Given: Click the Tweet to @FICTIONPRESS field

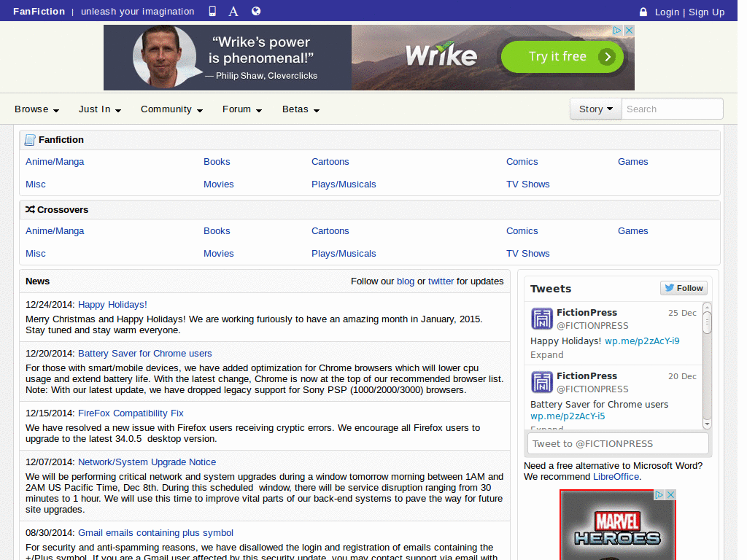Looking at the screenshot, I should tap(618, 444).
